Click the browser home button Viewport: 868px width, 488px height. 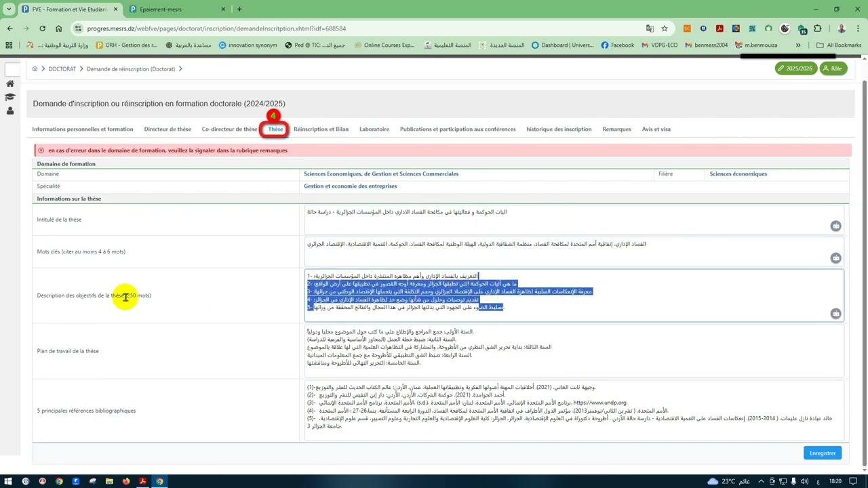[58, 28]
